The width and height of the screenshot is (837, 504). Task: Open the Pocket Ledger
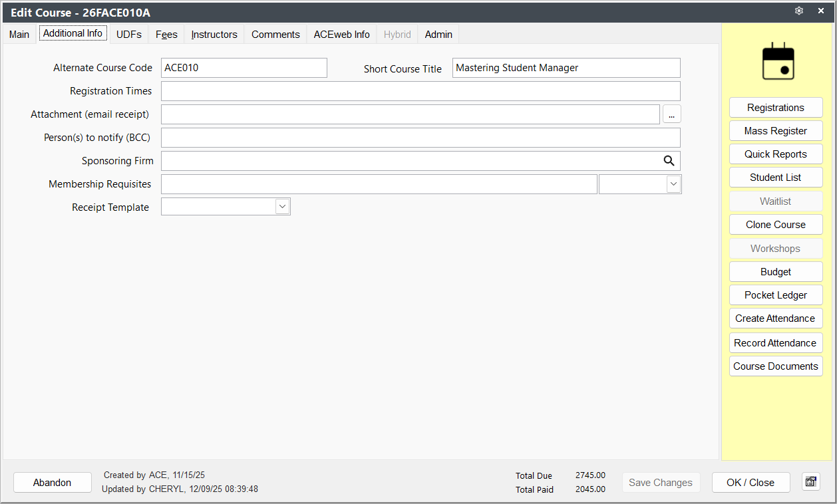[776, 295]
